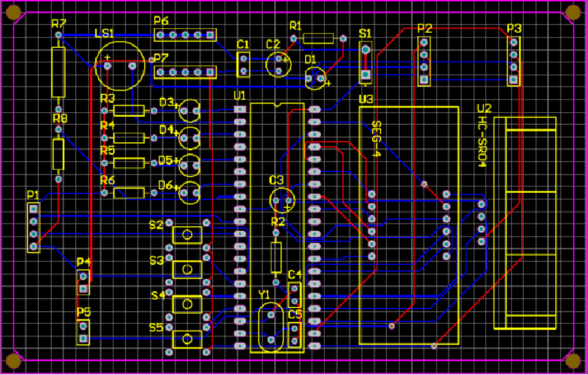Viewport: 588px width, 375px height.
Task: Click the D3 LED circular footprint
Action: tap(190, 111)
